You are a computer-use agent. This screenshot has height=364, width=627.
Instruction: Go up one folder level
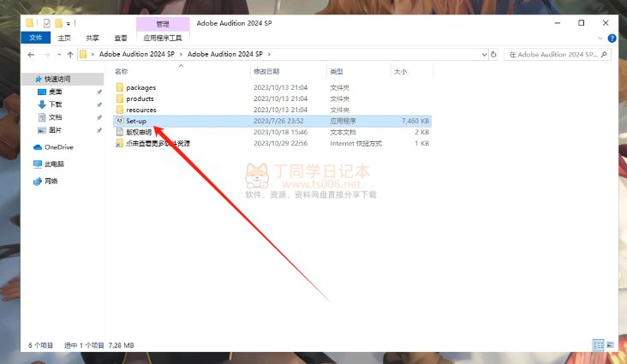pyautogui.click(x=70, y=55)
